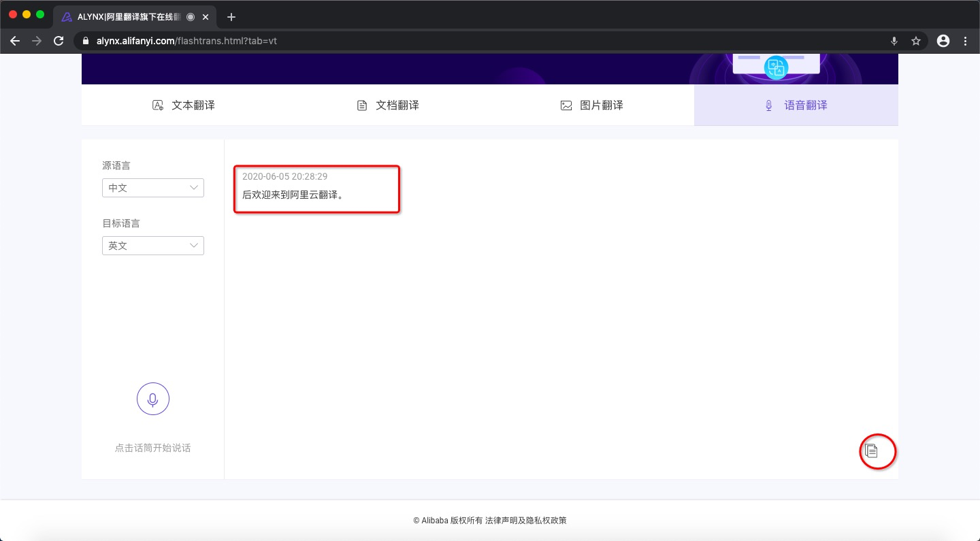Select the ALYNX|阿里翻译 browser tab

133,17
